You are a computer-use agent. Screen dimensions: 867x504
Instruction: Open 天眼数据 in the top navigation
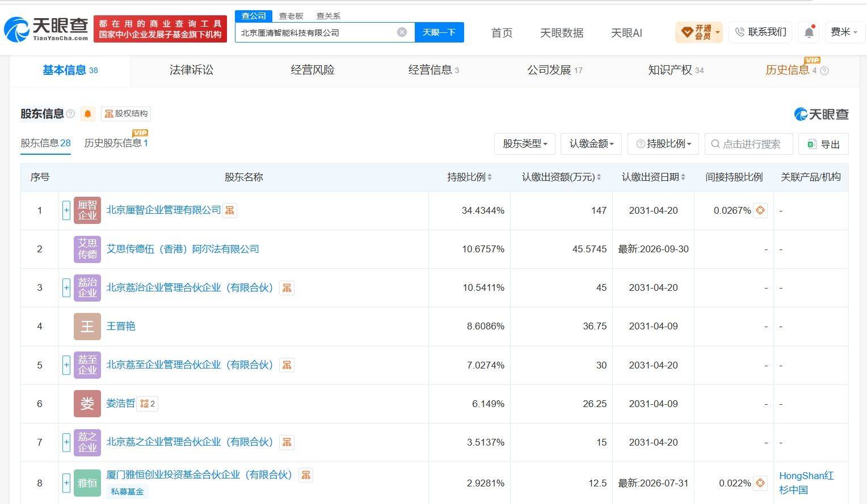tap(562, 33)
